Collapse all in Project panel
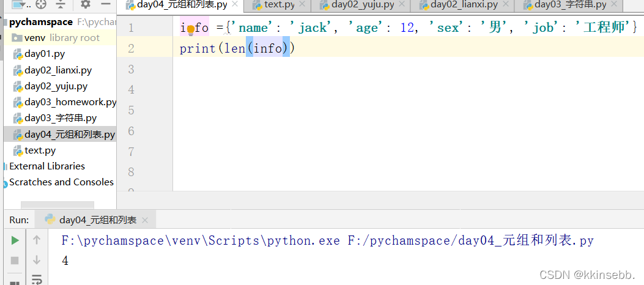The height and width of the screenshot is (285, 644). [x=61, y=4]
